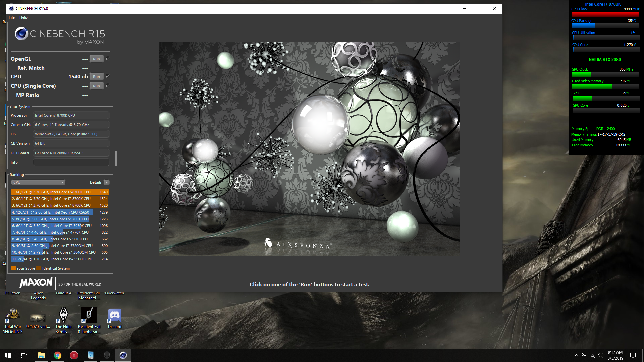Open the File menu
This screenshot has width=644, height=362.
(x=12, y=17)
